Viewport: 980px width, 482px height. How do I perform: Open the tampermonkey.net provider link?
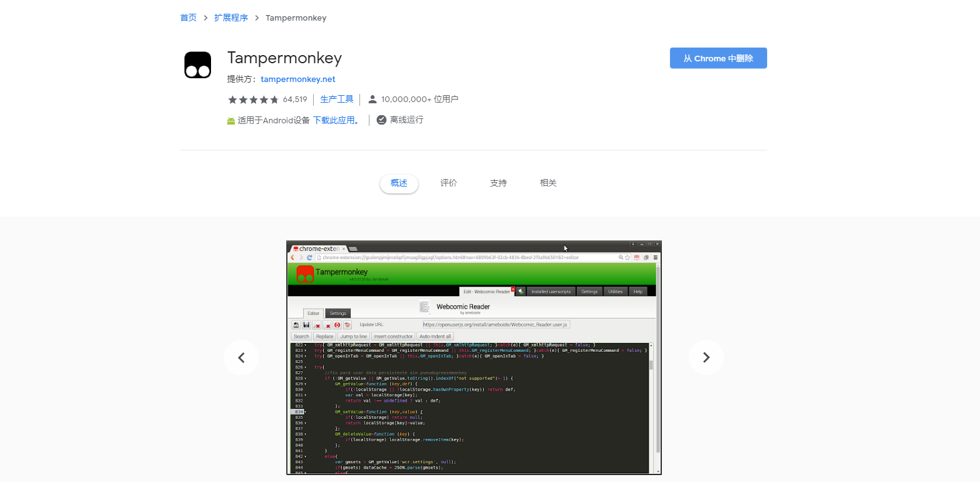point(298,79)
